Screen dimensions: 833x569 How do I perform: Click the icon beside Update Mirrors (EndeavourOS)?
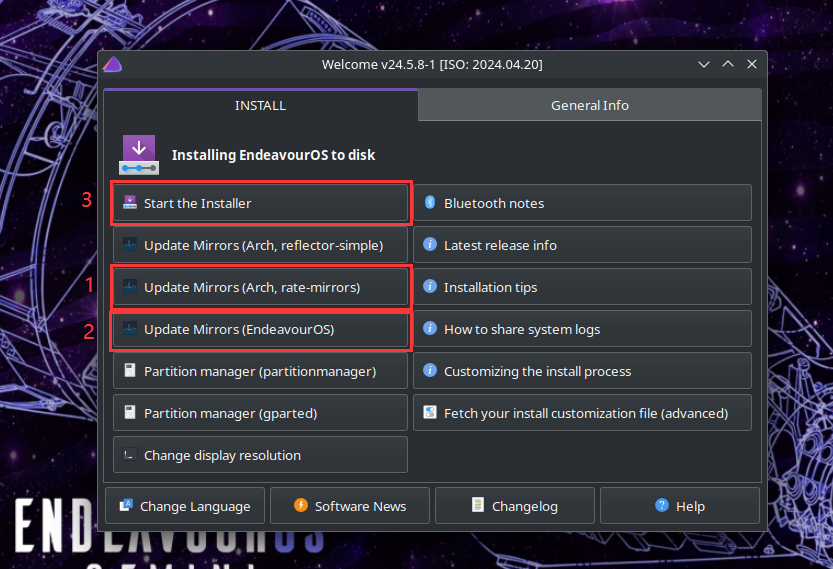pyautogui.click(x=130, y=328)
